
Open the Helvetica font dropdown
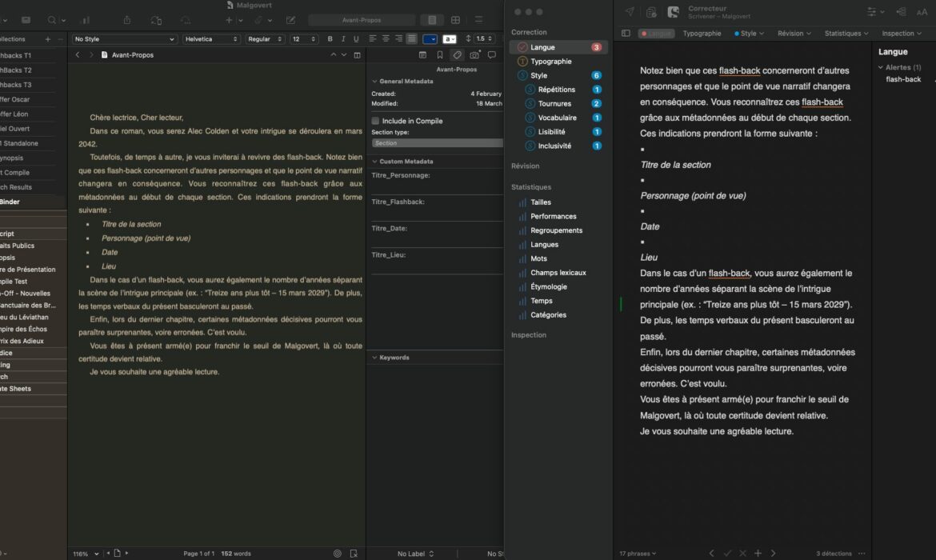click(211, 38)
